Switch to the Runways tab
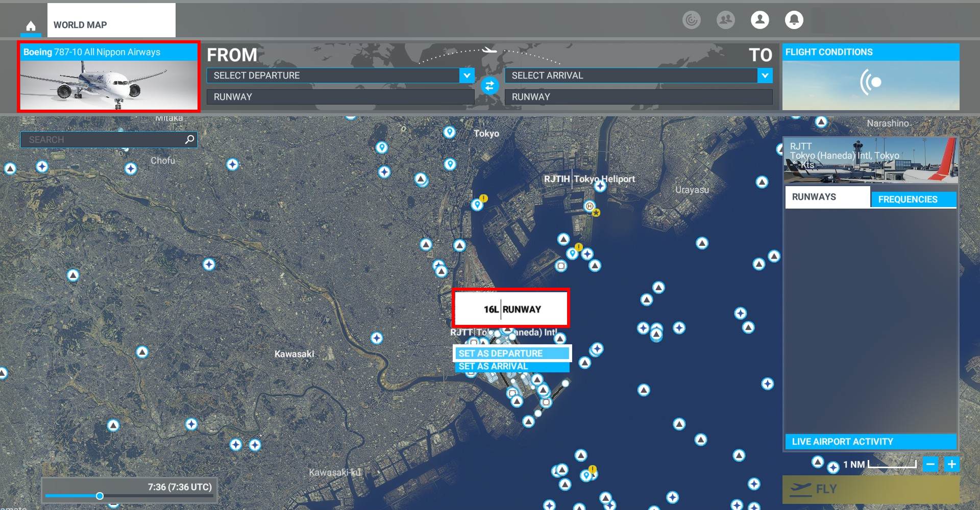This screenshot has width=980, height=510. point(827,197)
